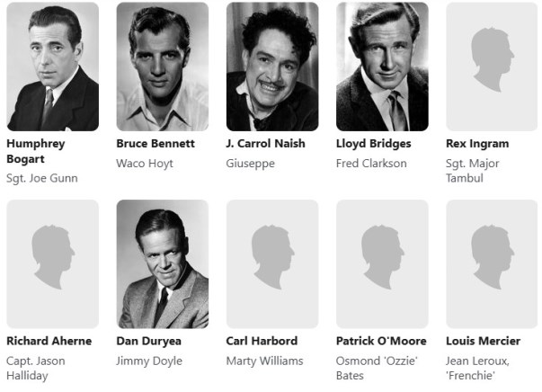Image resolution: width=542 pixels, height=392 pixels.
Task: Open Humphrey Bogart's cast photo
Action: [x=52, y=67]
